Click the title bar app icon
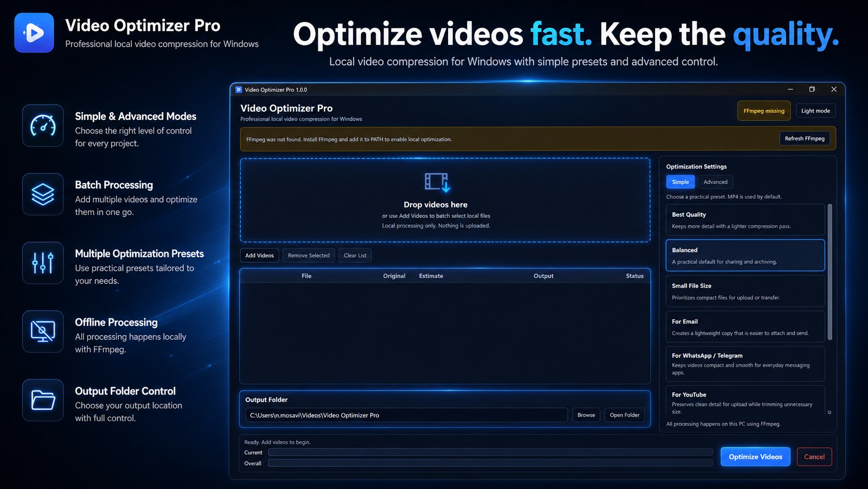868x489 pixels. point(239,89)
